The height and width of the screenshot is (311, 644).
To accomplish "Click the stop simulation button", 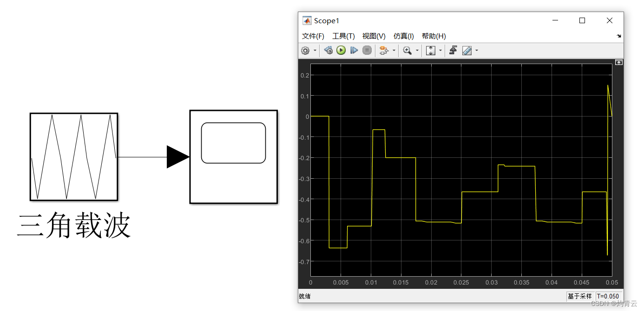I will [367, 50].
